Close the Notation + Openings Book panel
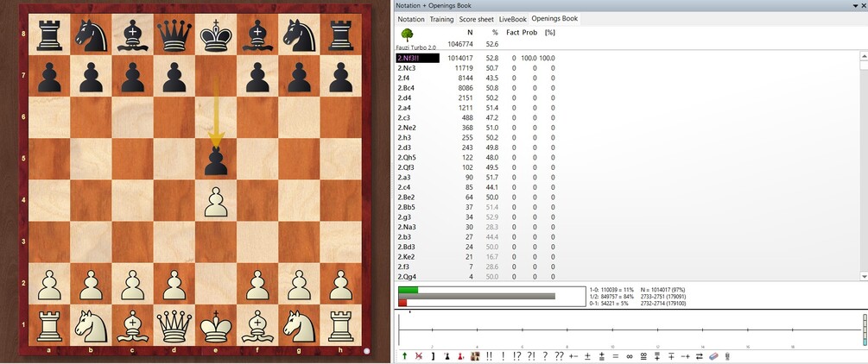This screenshot has width=868, height=364. click(x=863, y=5)
